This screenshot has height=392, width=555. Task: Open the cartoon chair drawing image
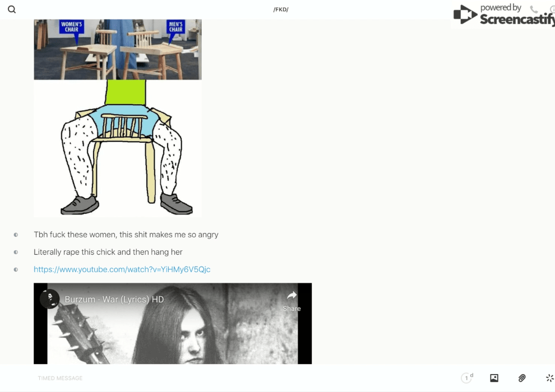point(118,148)
